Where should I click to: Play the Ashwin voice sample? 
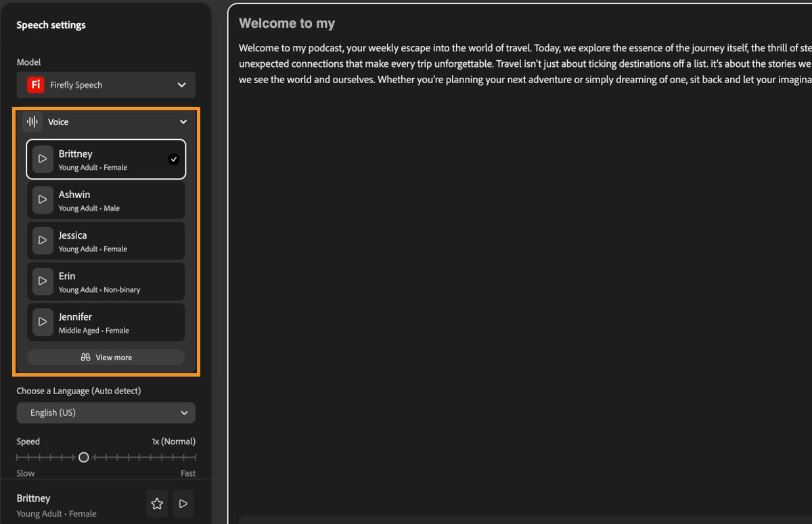[x=42, y=199]
